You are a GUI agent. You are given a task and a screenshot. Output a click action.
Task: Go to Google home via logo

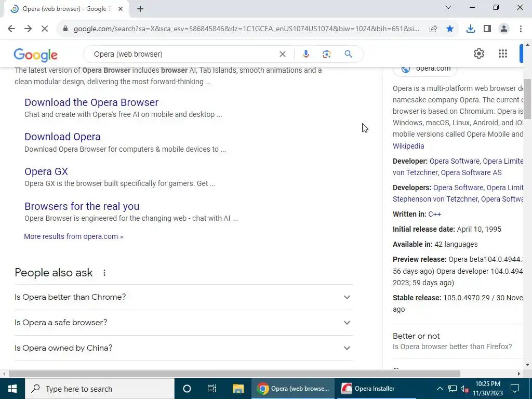pos(36,55)
